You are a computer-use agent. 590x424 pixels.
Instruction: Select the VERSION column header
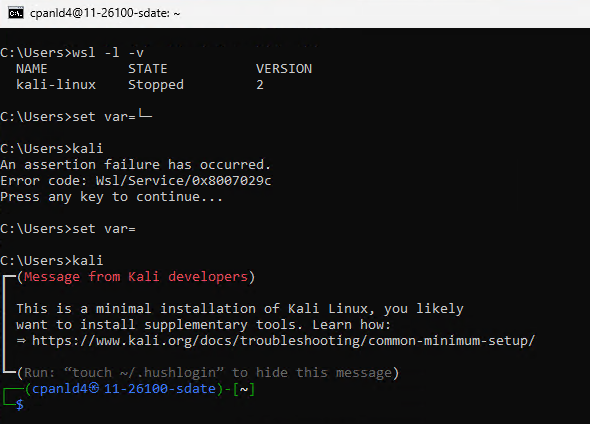(x=284, y=69)
